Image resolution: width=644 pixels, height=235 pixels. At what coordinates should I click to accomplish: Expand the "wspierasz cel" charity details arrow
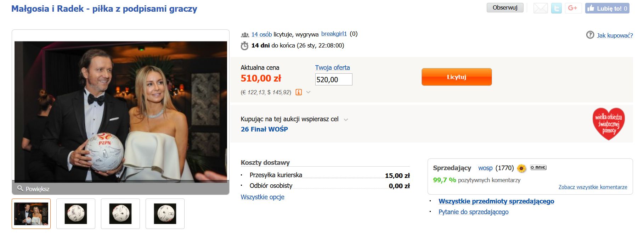coord(346,119)
